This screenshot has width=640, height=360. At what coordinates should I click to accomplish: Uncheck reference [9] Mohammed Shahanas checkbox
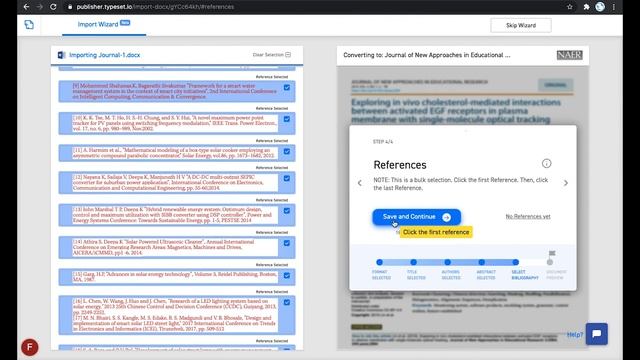pos(287,88)
